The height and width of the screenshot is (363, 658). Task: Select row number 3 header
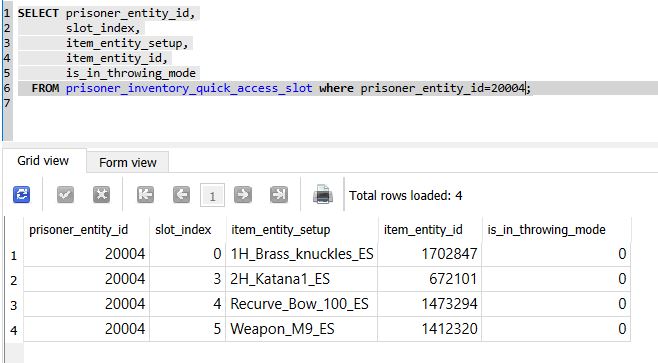14,305
